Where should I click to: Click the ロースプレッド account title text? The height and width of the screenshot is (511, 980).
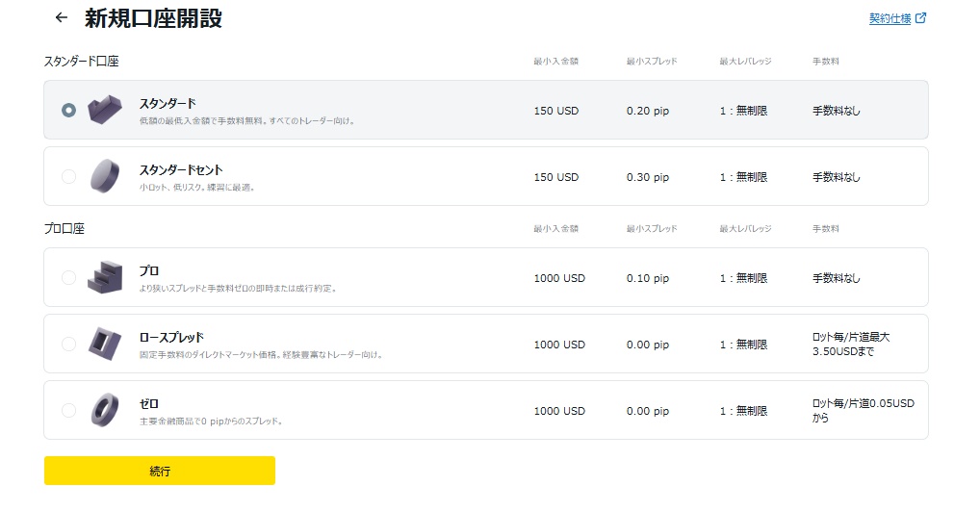[171, 338]
